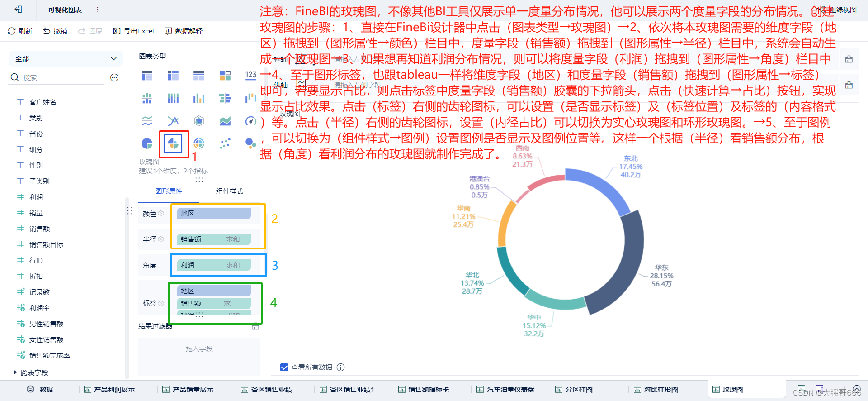Open the three-dot menu beside 可视化图表
The image size is (868, 401).
(98, 9)
